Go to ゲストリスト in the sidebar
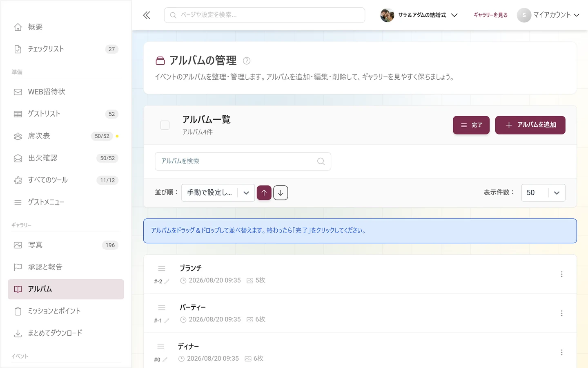This screenshot has height=368, width=588. tap(66, 114)
